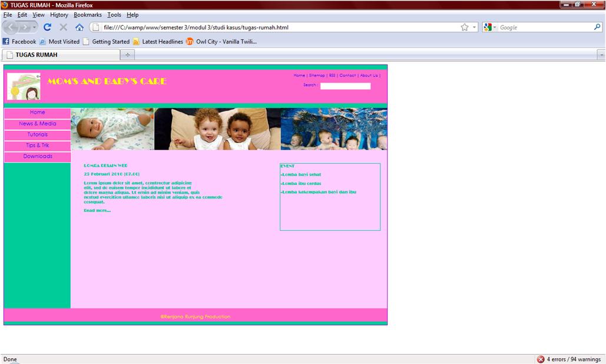The height and width of the screenshot is (364, 606).
Task: Open the Facebook bookmark
Action: pos(19,41)
